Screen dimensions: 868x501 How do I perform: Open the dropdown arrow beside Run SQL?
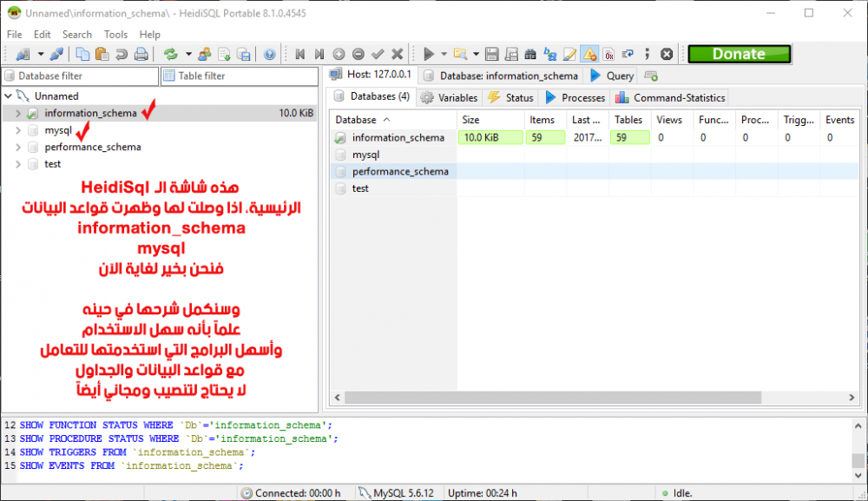444,54
